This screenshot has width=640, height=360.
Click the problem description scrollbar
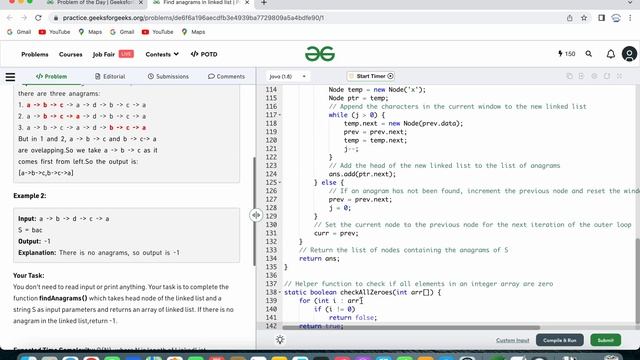point(254,211)
